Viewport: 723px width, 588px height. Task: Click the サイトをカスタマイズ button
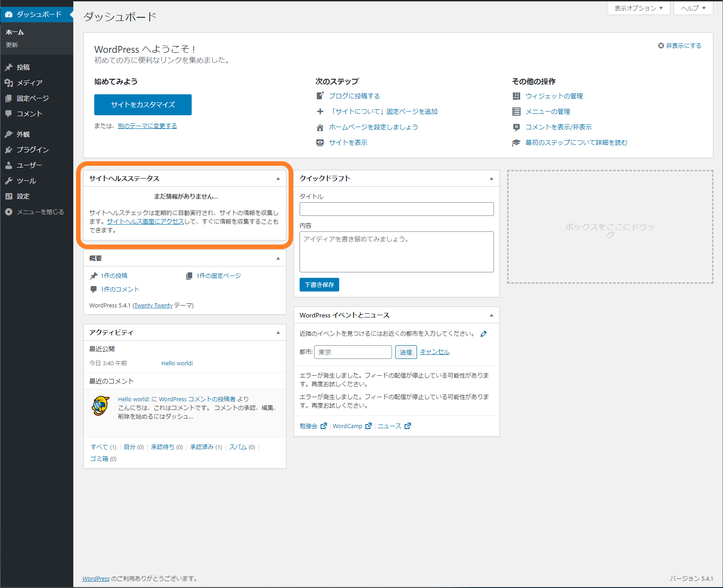pyautogui.click(x=143, y=105)
